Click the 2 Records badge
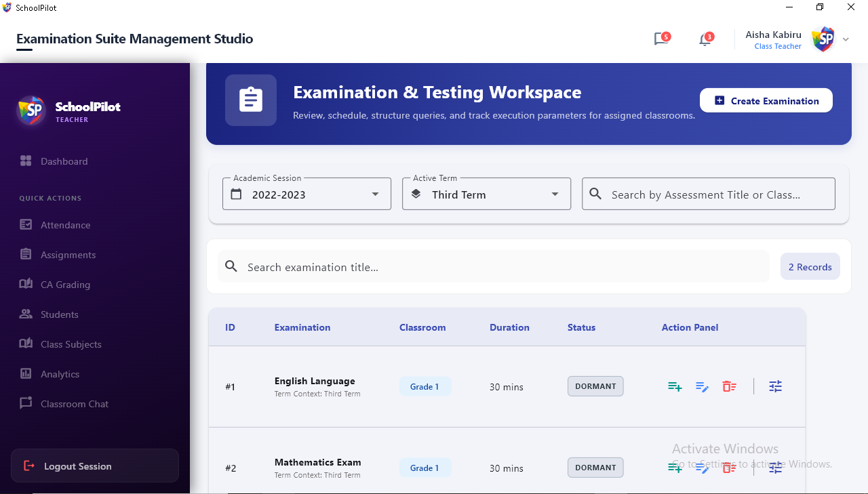This screenshot has width=868, height=494. pyautogui.click(x=810, y=266)
